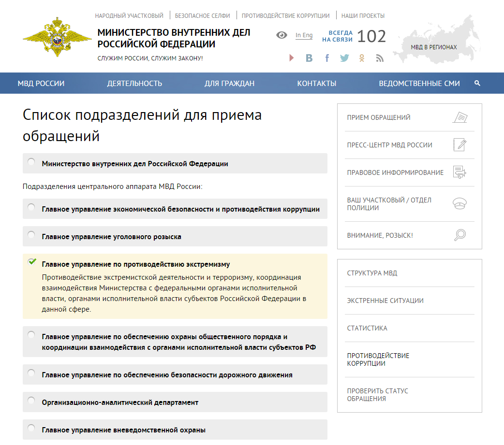Click label Главное управление уголовного розыска
The height and width of the screenshot is (445, 504).
112,237
